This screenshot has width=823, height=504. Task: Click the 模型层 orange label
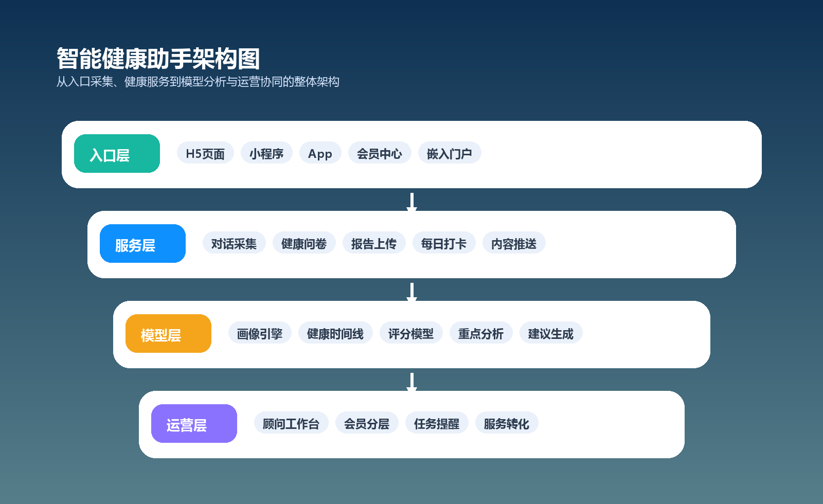tap(168, 334)
